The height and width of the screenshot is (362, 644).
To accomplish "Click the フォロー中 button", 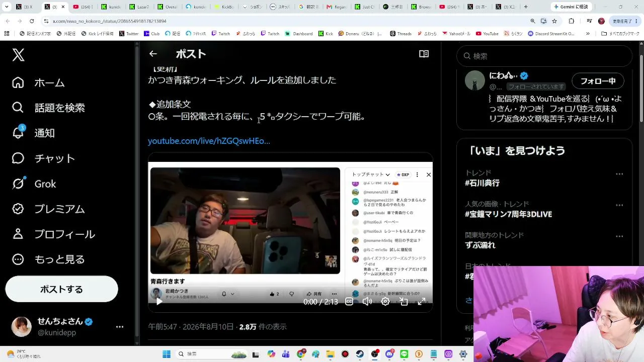I will point(598,81).
